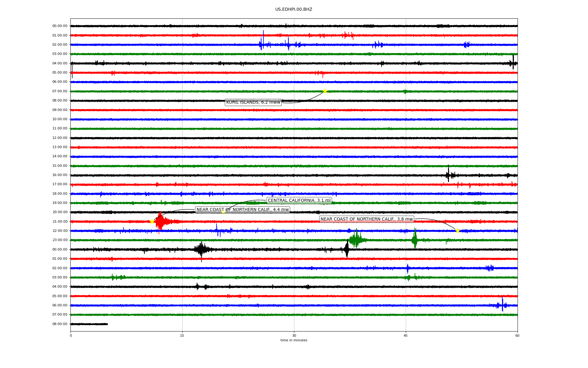Click the black burst on the second 00:00:00 trace
Viewport: 588px width, 368px height.
(x=201, y=249)
